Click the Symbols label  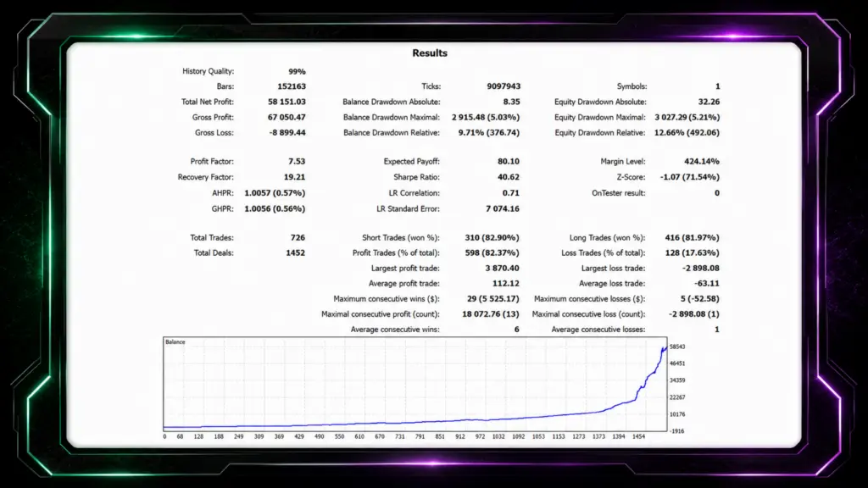(632, 86)
